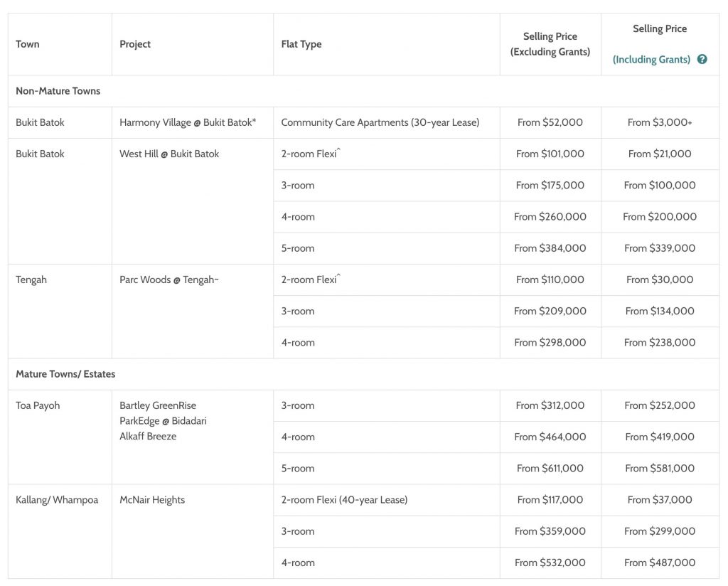Select Kallang/ Whampoa town cell

point(57,500)
